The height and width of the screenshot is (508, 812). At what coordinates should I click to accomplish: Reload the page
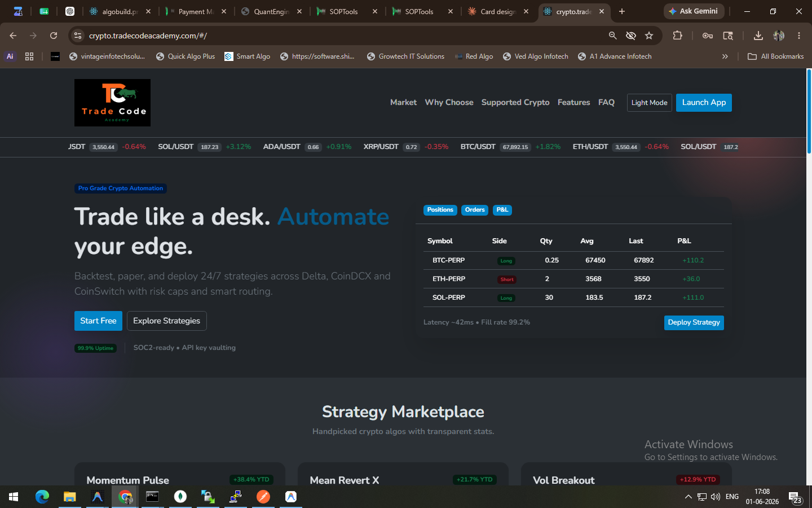pyautogui.click(x=54, y=36)
